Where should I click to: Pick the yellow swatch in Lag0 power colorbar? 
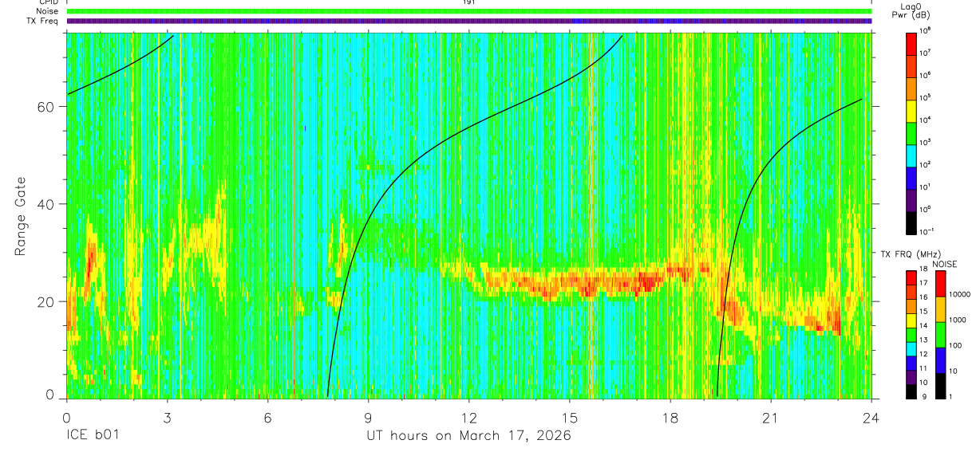[x=911, y=111]
